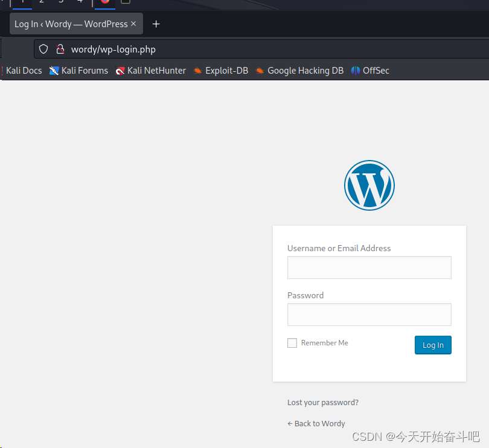Click the insecure connection padlock icon
The width and height of the screenshot is (489, 448).
coord(60,49)
